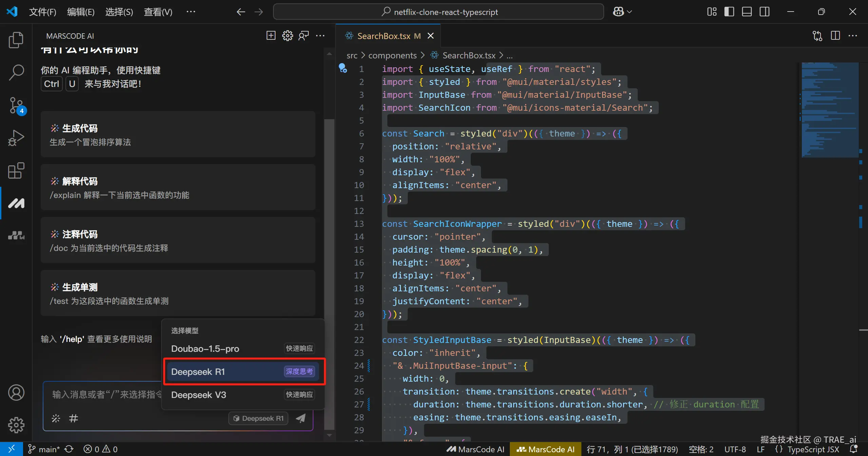Screen dimensions: 868x456
Task: Switch to SearchBox.tsx editor tab
Action: point(384,36)
